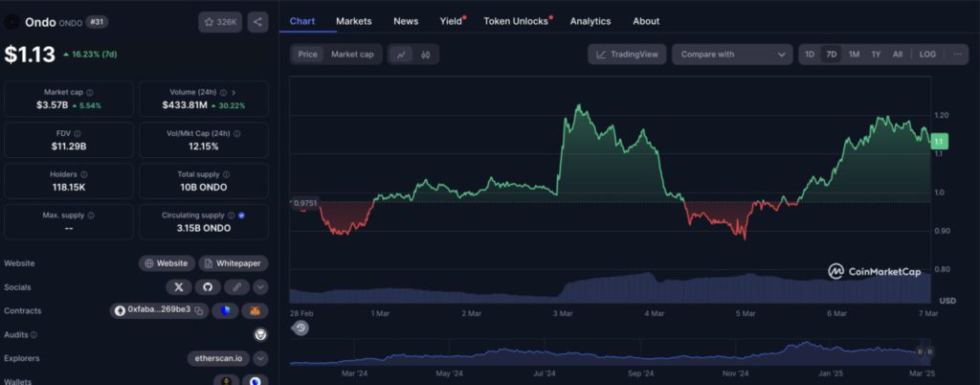Click the 1.1 current price label
This screenshot has width=980, height=385.
[940, 141]
